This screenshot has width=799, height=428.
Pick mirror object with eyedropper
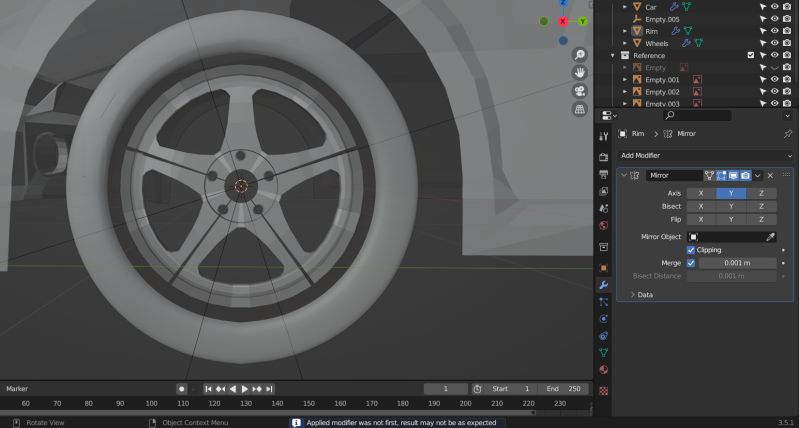pyautogui.click(x=770, y=237)
